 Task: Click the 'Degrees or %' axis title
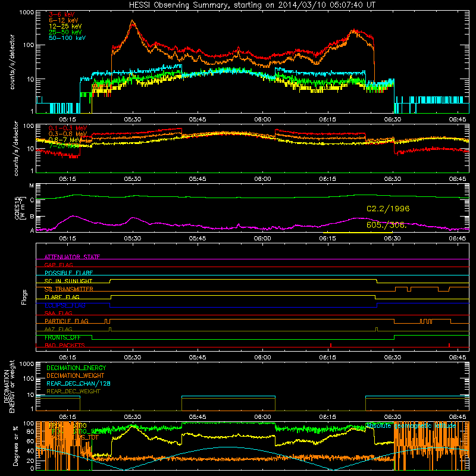click(x=15, y=446)
